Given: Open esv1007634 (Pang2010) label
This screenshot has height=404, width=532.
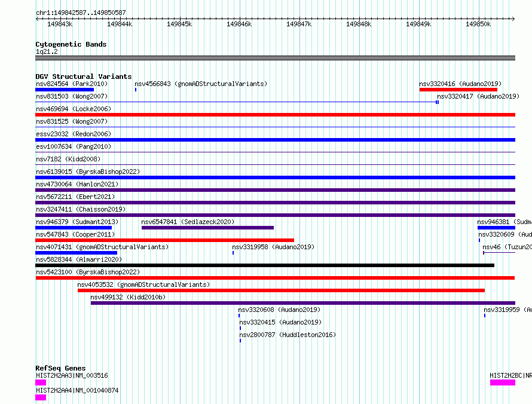Looking at the screenshot, I should pos(74,146).
